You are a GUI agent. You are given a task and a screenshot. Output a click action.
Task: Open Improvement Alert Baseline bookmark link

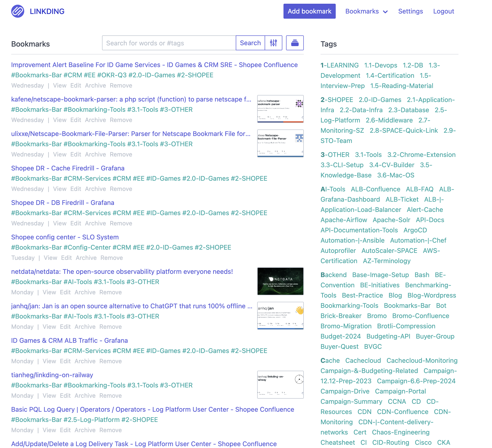[154, 65]
